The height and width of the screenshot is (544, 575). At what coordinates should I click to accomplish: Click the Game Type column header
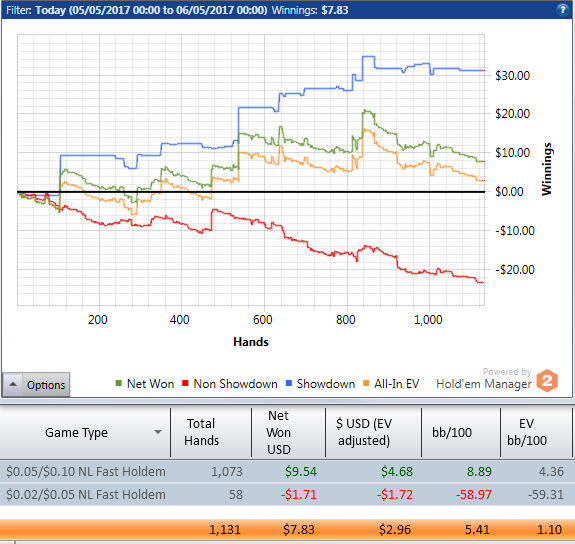click(x=85, y=432)
